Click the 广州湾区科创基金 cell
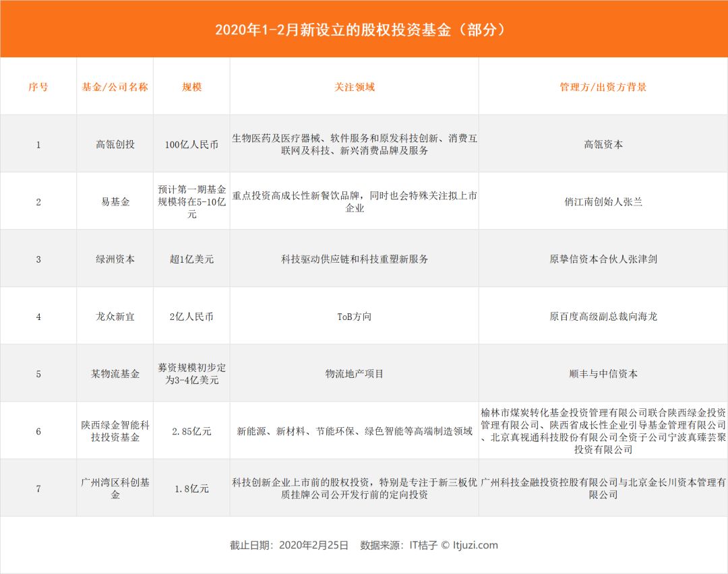Screen dimensions: 728x574 coord(115,488)
